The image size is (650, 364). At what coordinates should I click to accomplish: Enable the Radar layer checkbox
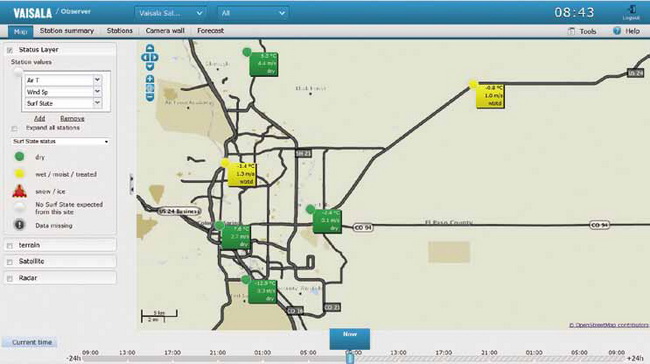point(10,279)
